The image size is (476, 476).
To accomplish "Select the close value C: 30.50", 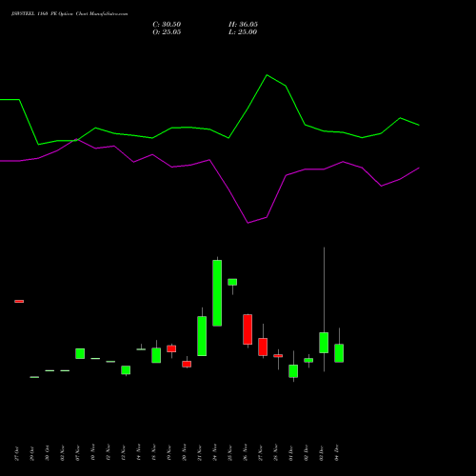I will pyautogui.click(x=167, y=25).
